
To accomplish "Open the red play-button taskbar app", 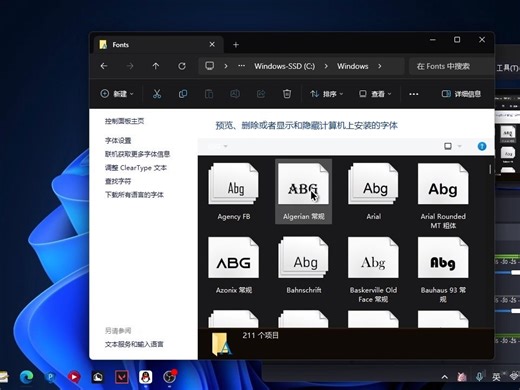I will tap(74, 377).
